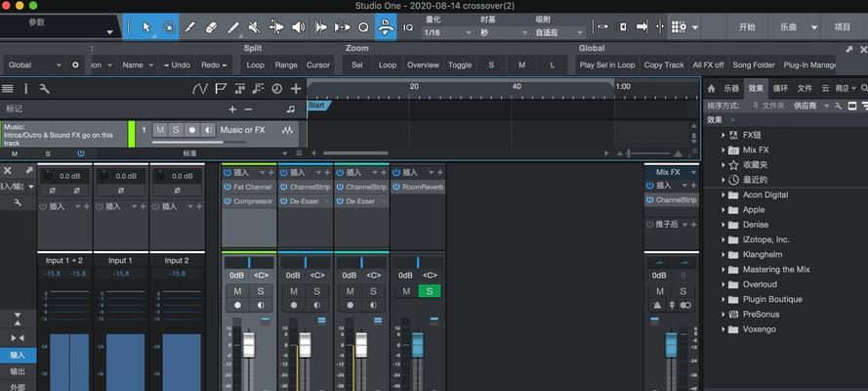Click the Undo macro button
This screenshot has height=391, width=868.
pyautogui.click(x=177, y=65)
